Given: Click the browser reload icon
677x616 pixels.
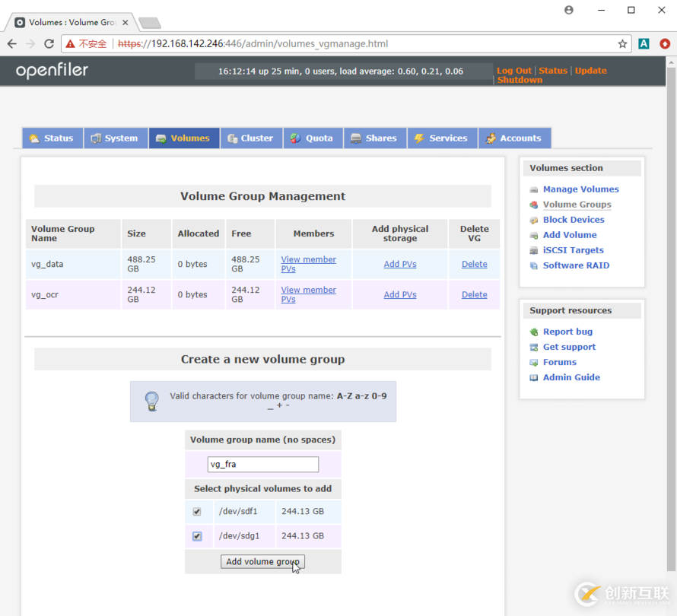Looking at the screenshot, I should click(x=49, y=44).
